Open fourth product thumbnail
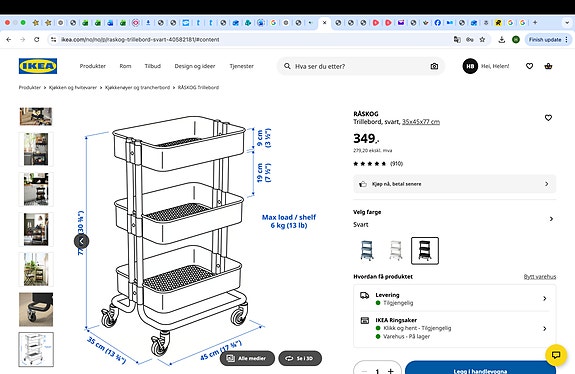The width and height of the screenshot is (575, 374). [x=36, y=229]
